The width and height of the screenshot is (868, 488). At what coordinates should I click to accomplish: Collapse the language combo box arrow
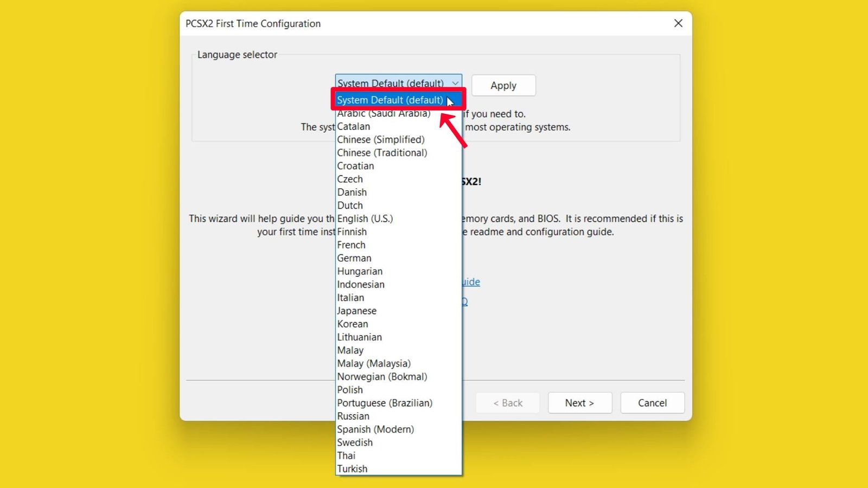[x=455, y=83]
